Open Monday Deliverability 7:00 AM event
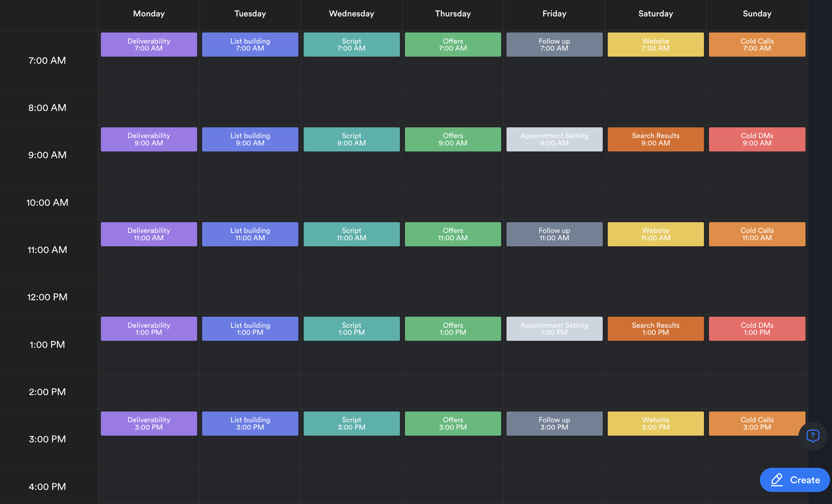This screenshot has width=832, height=504. (148, 45)
